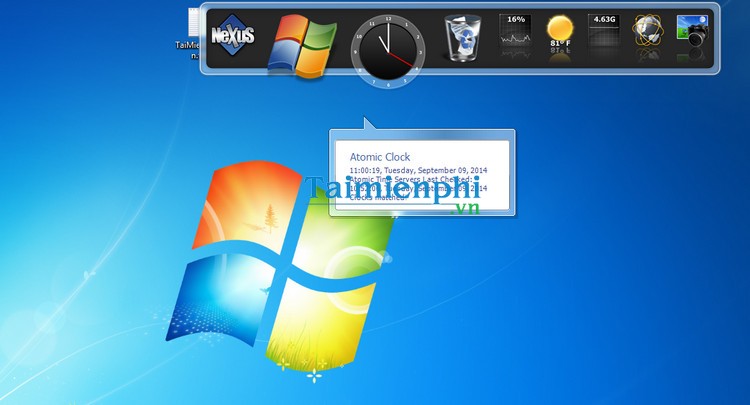Screen dimensions: 750x405
Task: Open the 81°F weather sun icon
Action: tap(560, 31)
